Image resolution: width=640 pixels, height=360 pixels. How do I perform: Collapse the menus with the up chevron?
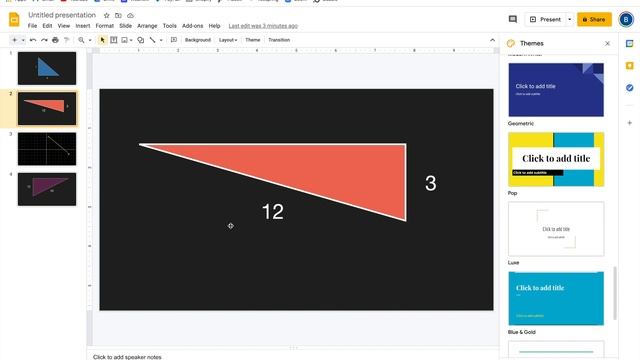492,40
